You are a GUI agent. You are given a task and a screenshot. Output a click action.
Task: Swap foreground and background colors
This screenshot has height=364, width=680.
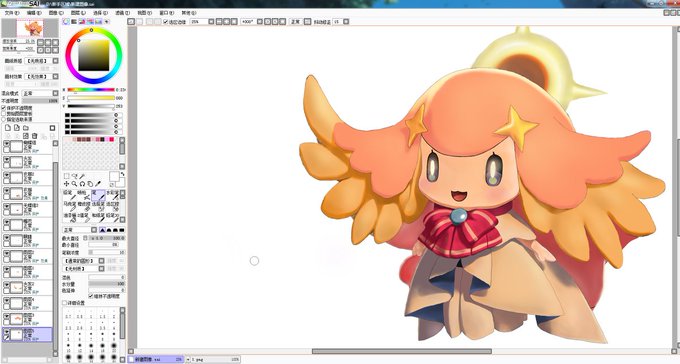[x=123, y=174]
